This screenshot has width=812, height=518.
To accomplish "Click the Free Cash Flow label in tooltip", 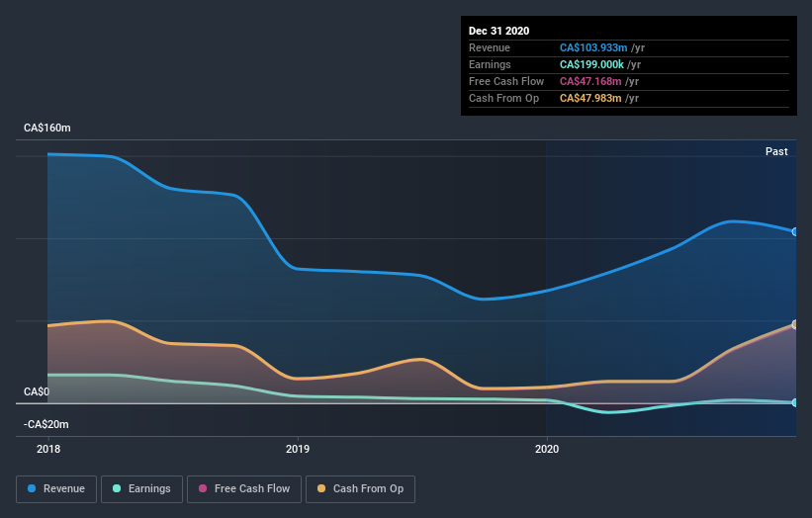I will (506, 81).
